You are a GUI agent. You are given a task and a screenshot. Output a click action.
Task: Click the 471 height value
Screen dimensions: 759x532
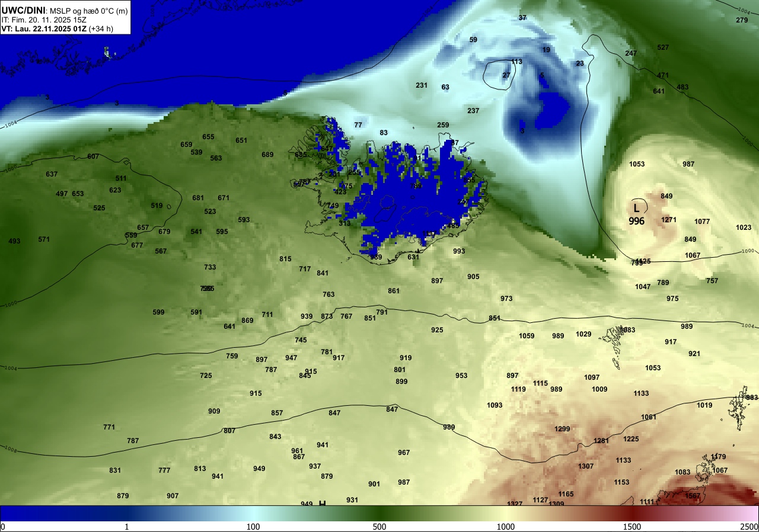[663, 75]
